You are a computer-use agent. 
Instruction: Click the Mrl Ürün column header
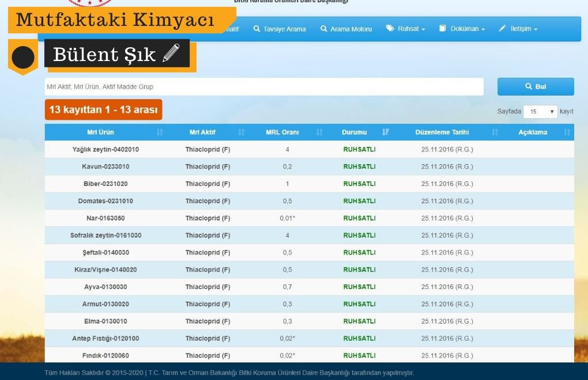tap(100, 132)
